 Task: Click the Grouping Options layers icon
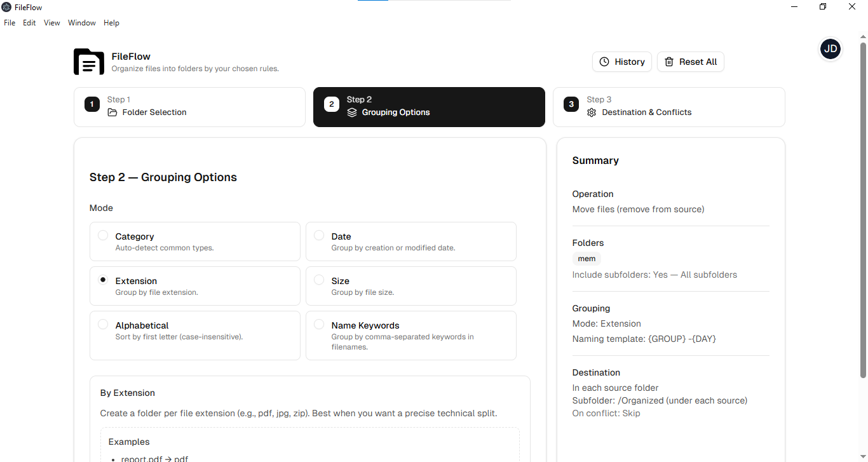click(x=352, y=112)
